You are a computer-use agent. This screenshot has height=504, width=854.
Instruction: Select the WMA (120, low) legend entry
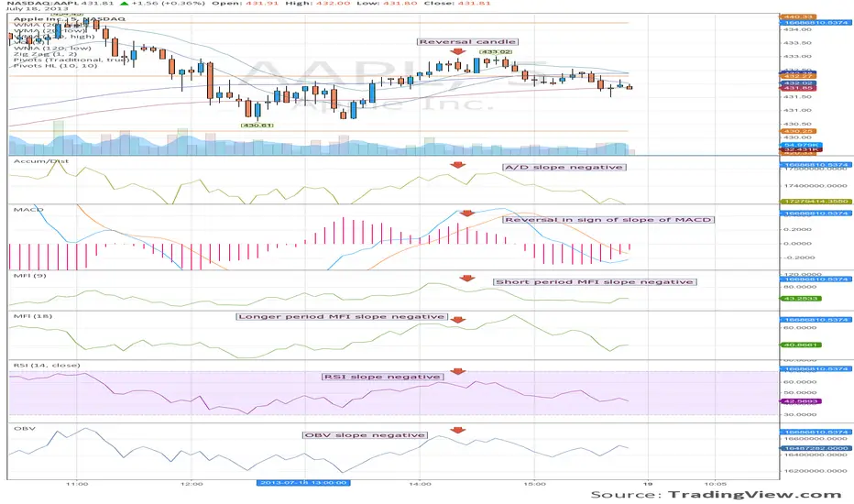click(52, 48)
